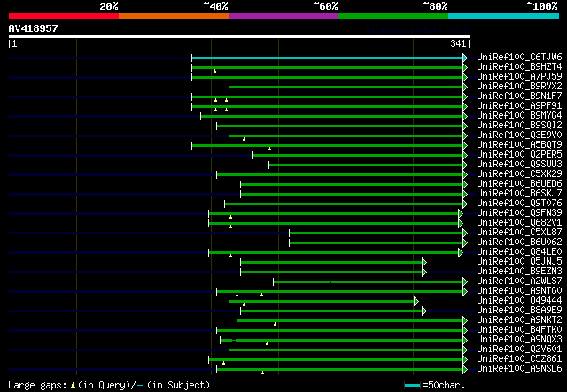Click UniRef100_B4FTK0 label
The image size is (567, 392).
519,330
